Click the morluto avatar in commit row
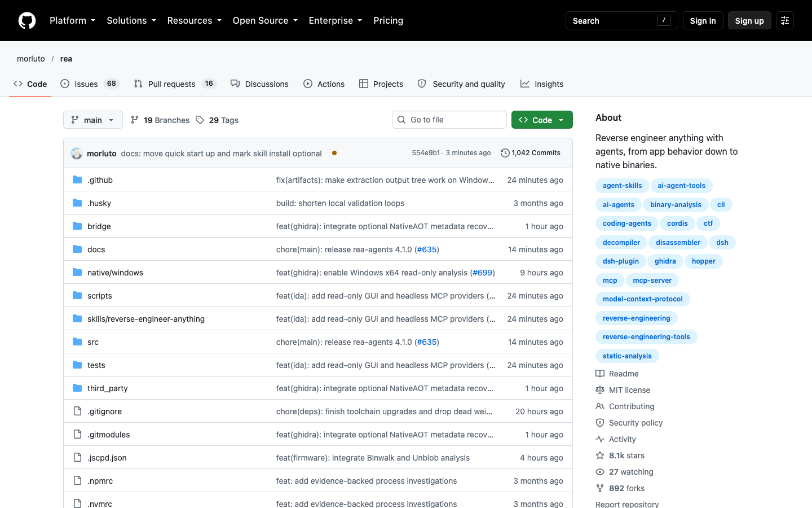 point(77,153)
